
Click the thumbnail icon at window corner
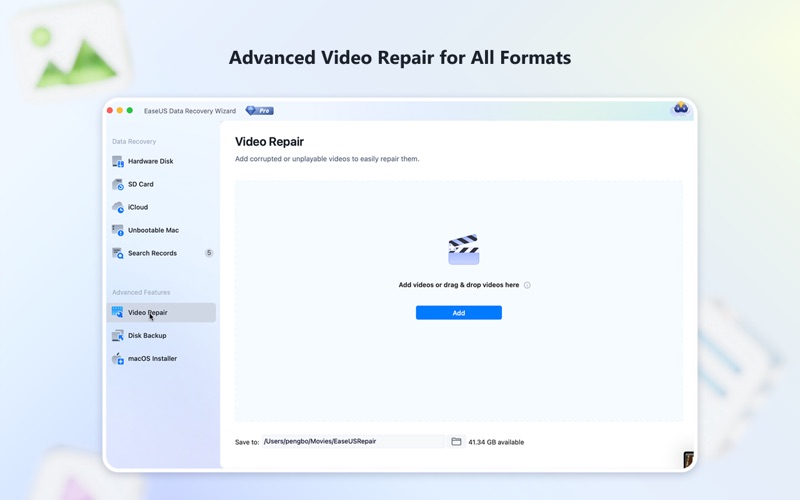tap(688, 460)
